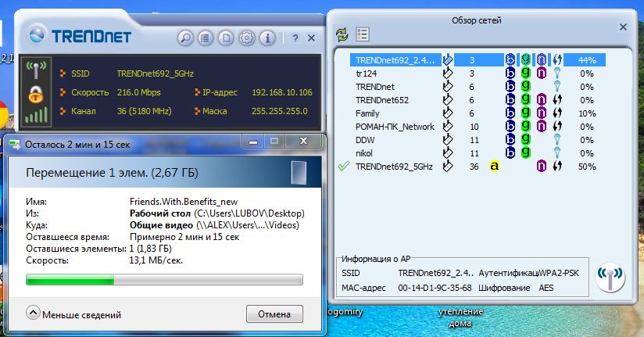Click the green checkmark beside TRENDnet692_5GHz
Viewport: 644px width, 337px height.
coord(343,166)
